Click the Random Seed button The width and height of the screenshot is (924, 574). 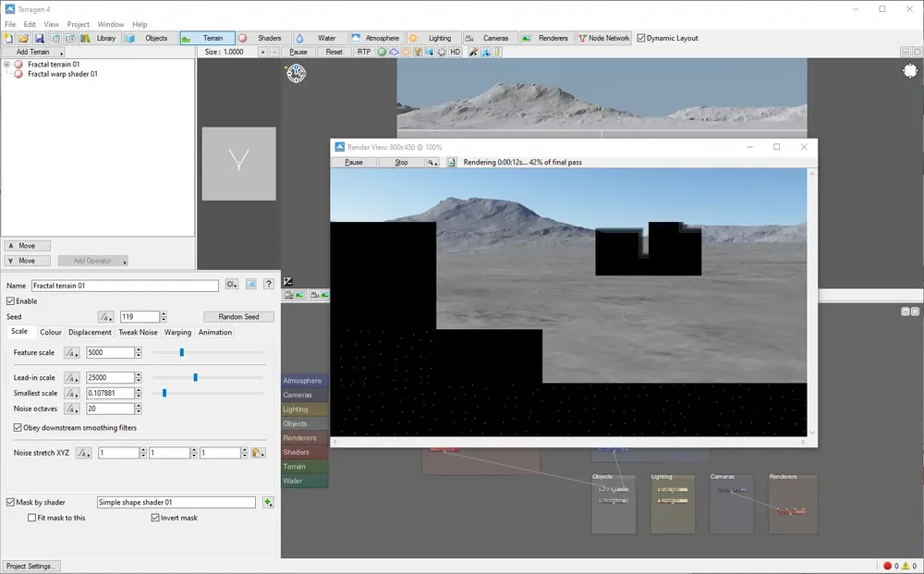point(238,317)
